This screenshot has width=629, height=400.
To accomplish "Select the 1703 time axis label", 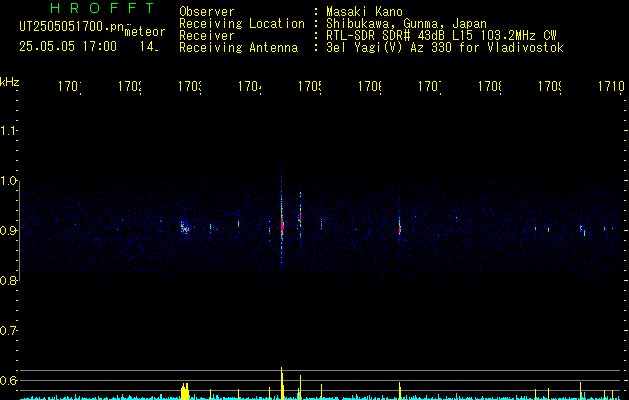I will click(190, 86).
